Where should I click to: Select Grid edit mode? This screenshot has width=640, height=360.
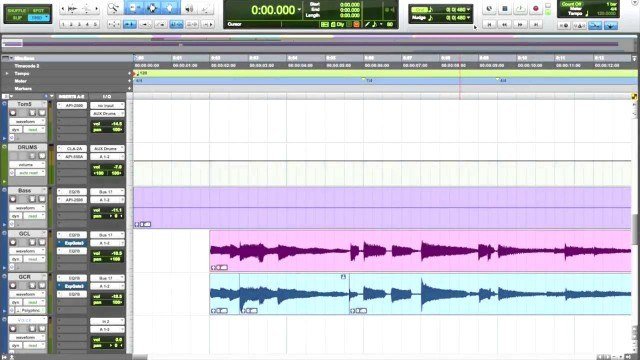[39, 18]
